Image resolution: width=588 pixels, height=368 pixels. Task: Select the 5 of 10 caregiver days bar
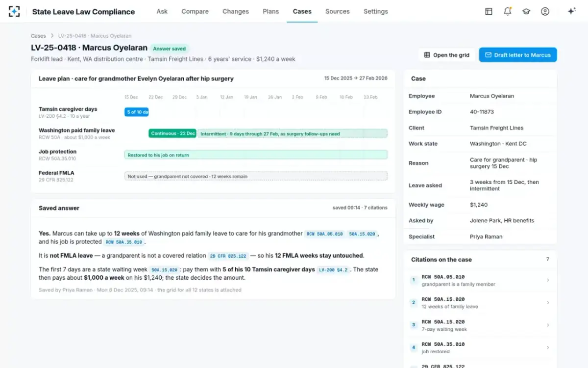point(136,112)
